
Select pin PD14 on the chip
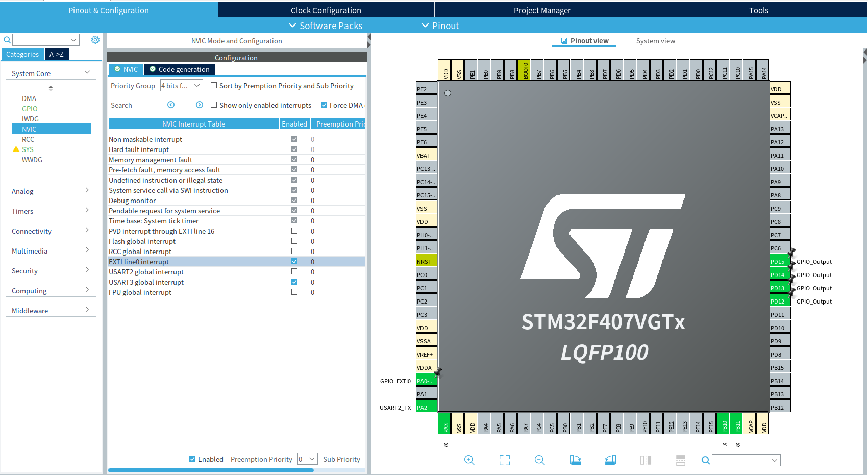pyautogui.click(x=780, y=274)
